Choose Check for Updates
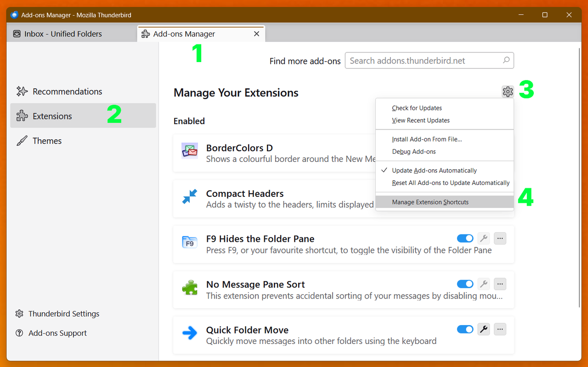588x367 pixels. tap(444, 108)
